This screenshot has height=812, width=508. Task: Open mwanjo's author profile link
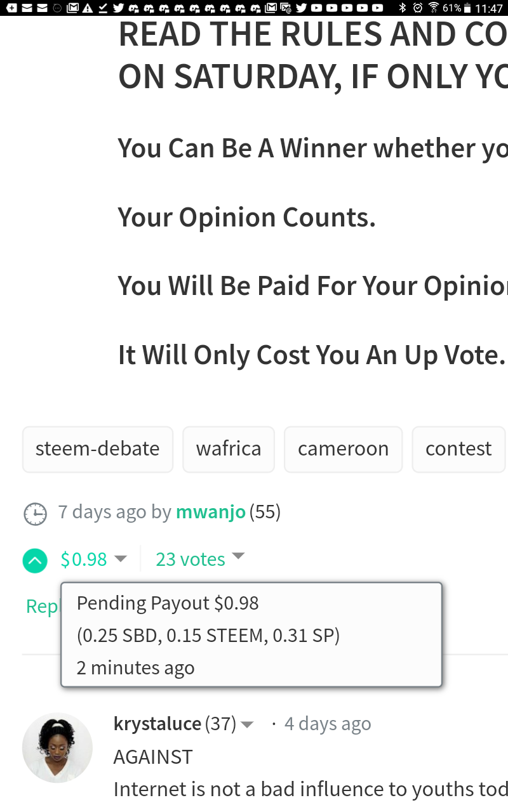pos(211,512)
